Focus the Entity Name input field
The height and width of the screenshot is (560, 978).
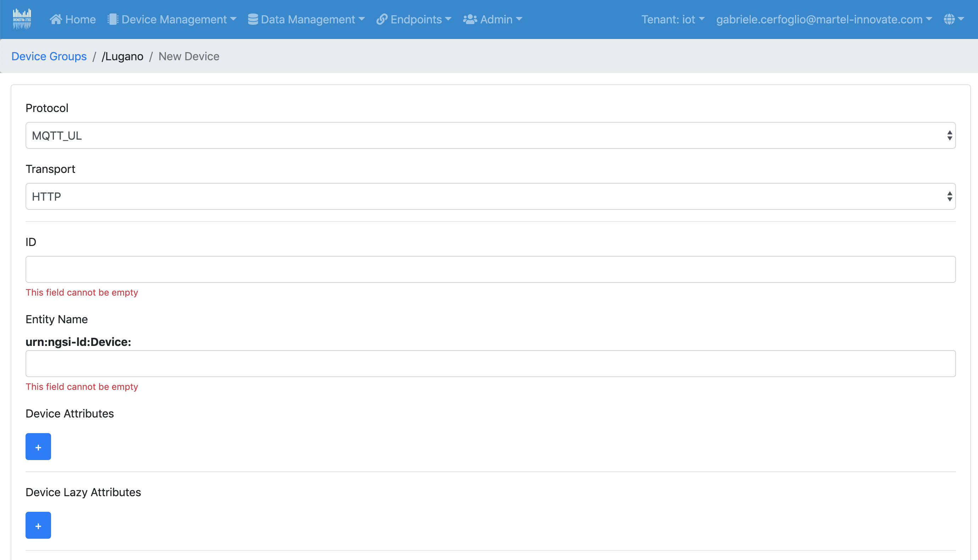[x=490, y=363]
